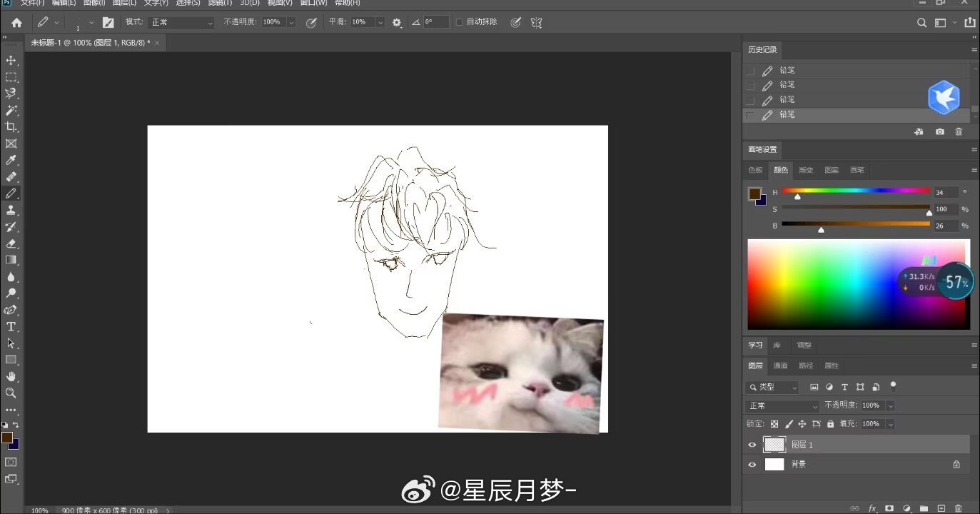The height and width of the screenshot is (514, 980).
Task: Hide 背景 layer visibility eye
Action: point(752,464)
